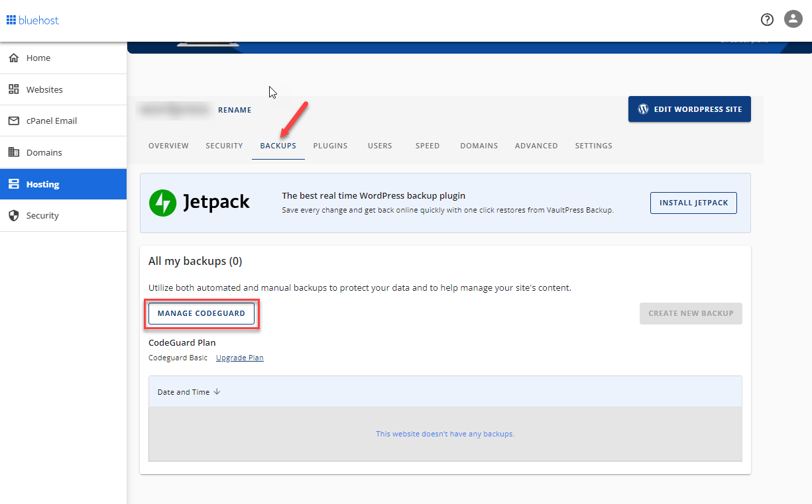
Task: Click the 'All my backups (0)' heading
Action: [x=195, y=262]
